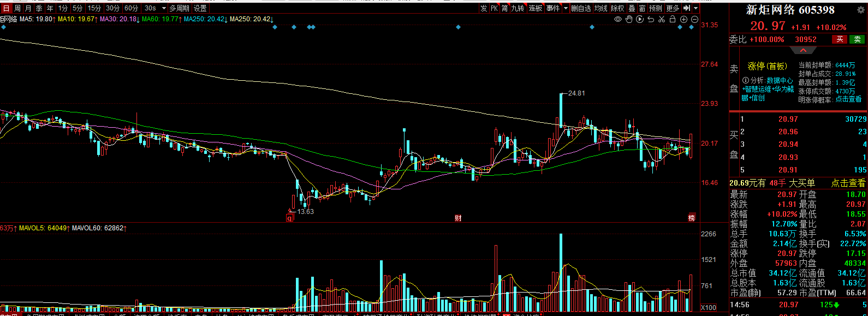Screen dimensions: 868x316
Task: Open dropdown arrow at the toolbar's far right
Action: click(x=695, y=8)
